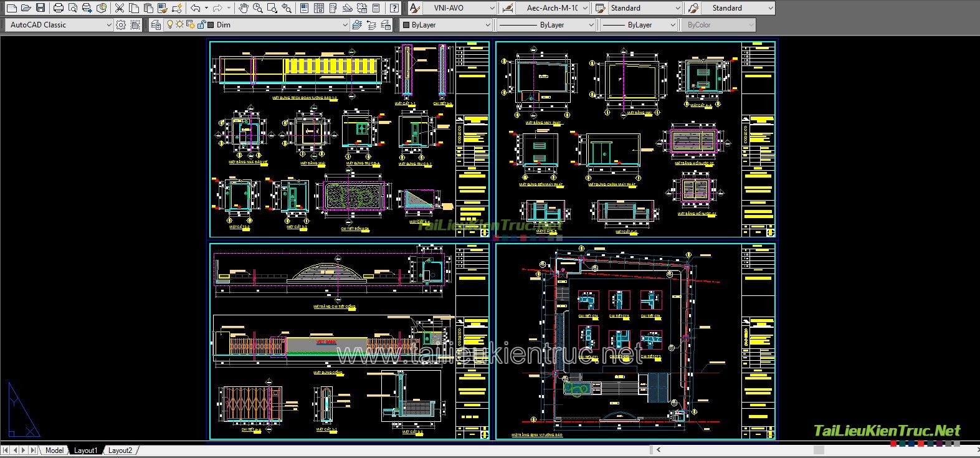Click the Multileader Style icon
Image resolution: width=980 pixels, height=458 pixels.
click(693, 8)
